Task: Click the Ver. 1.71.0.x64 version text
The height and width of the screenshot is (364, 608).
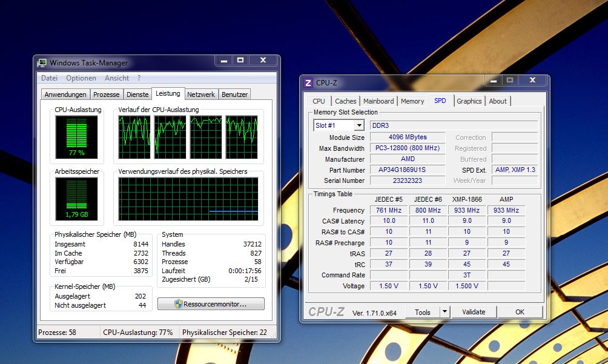Action: (374, 313)
